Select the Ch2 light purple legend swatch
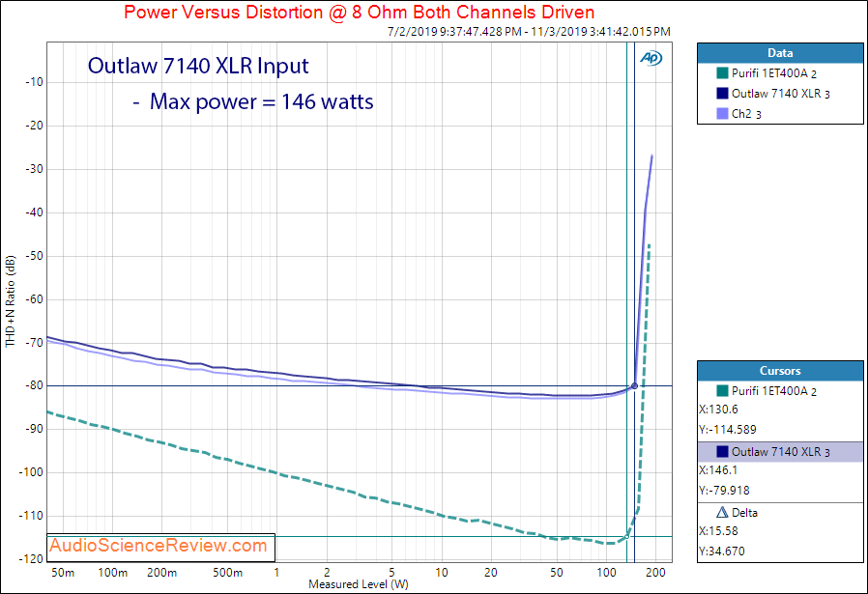868x594 pixels. [722, 113]
